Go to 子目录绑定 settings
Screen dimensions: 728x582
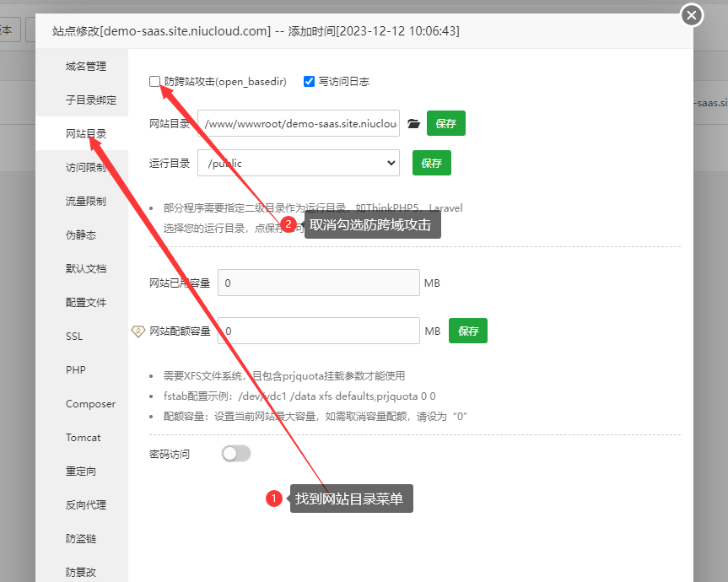(x=91, y=100)
